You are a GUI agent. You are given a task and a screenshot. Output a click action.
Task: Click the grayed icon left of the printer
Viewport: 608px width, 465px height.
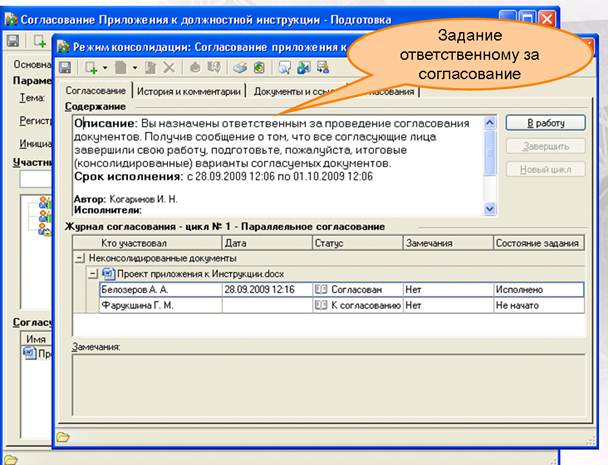coord(214,68)
